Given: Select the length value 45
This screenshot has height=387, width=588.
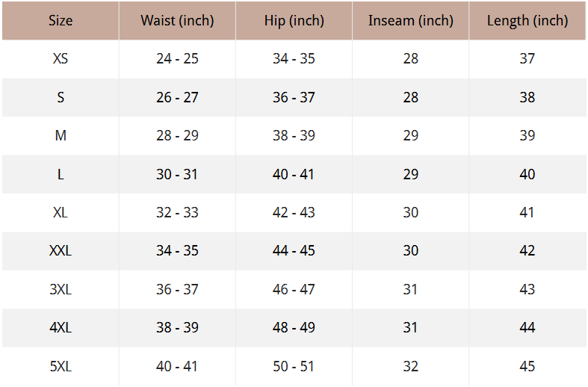Looking at the screenshot, I should point(527,366).
